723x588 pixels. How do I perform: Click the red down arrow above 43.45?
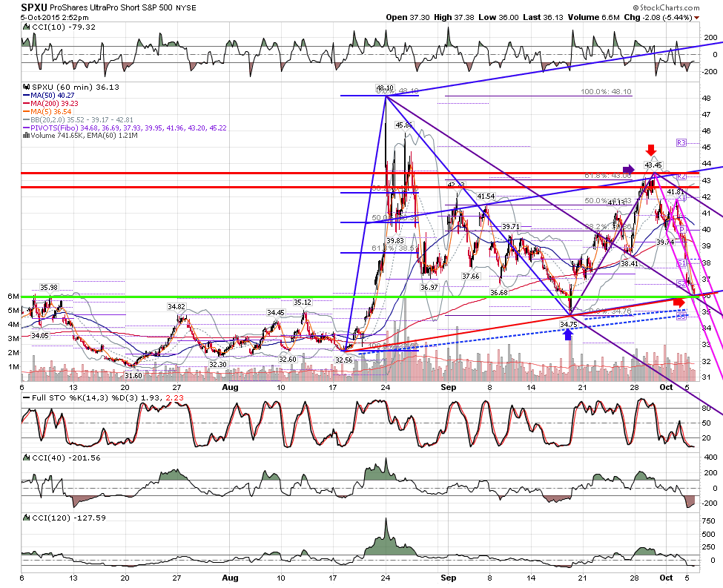point(650,151)
